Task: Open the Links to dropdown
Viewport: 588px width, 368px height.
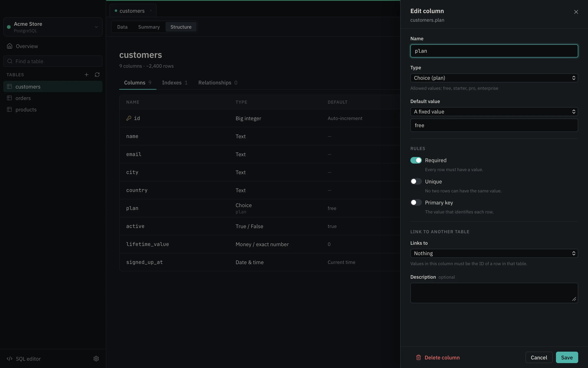Action: (494, 253)
